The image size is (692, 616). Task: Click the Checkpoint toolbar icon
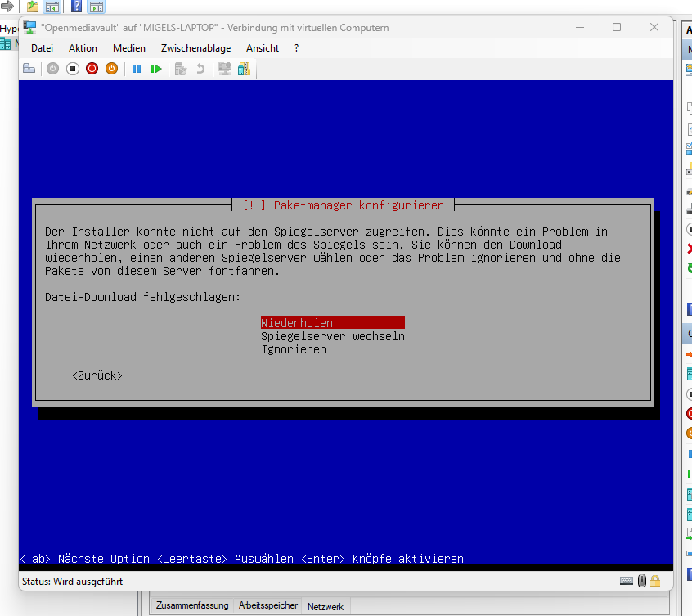pyautogui.click(x=179, y=69)
